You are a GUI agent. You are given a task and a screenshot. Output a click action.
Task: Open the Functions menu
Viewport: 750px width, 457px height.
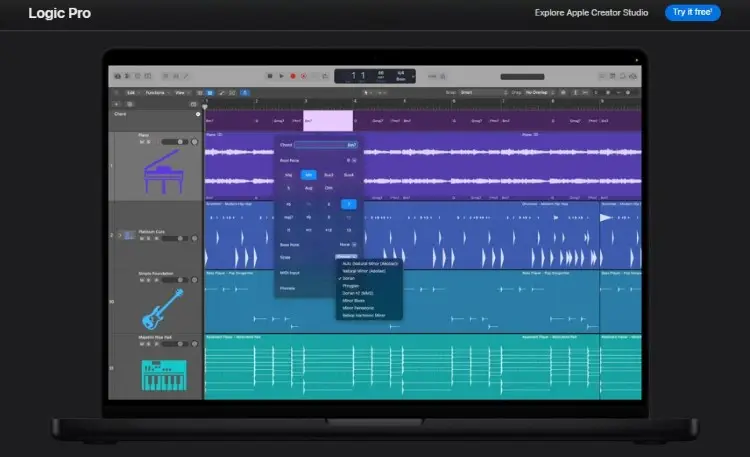click(157, 93)
